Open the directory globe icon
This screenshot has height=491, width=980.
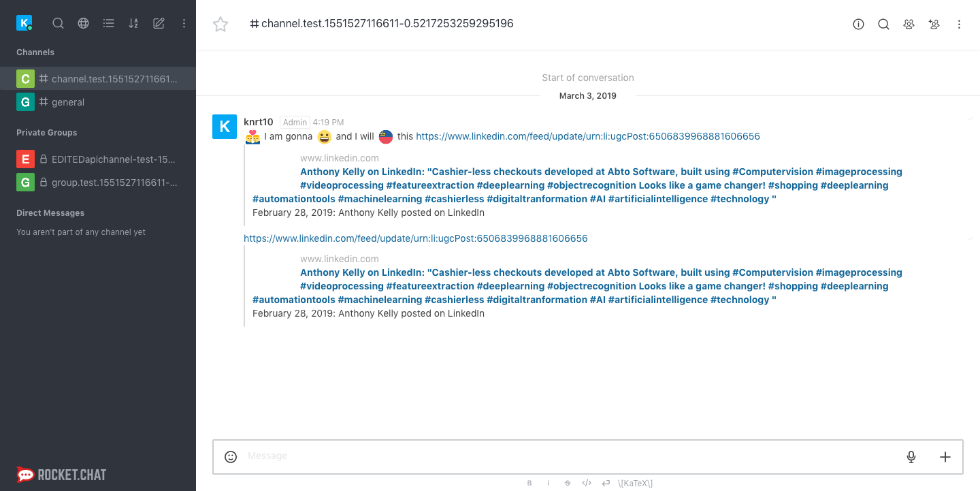coord(84,23)
